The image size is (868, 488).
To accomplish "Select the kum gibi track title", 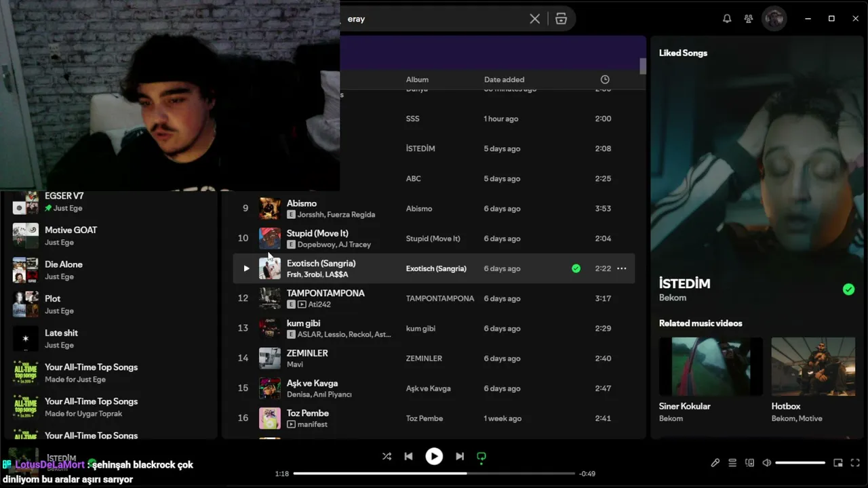I will coord(303,323).
